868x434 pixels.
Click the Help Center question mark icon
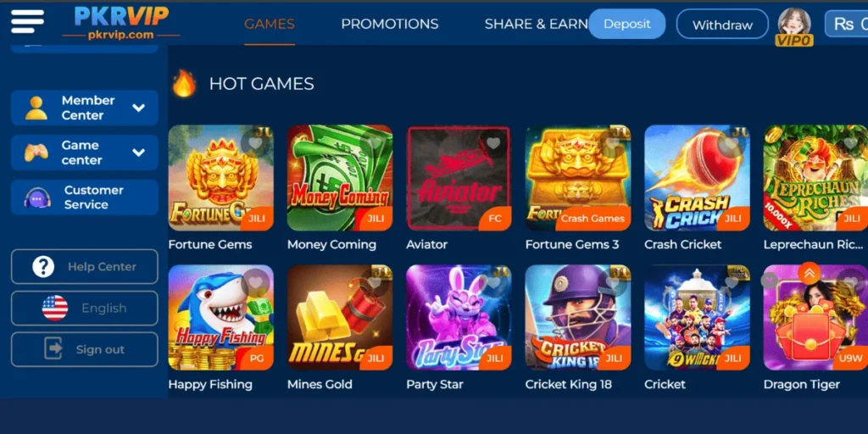[x=43, y=267]
